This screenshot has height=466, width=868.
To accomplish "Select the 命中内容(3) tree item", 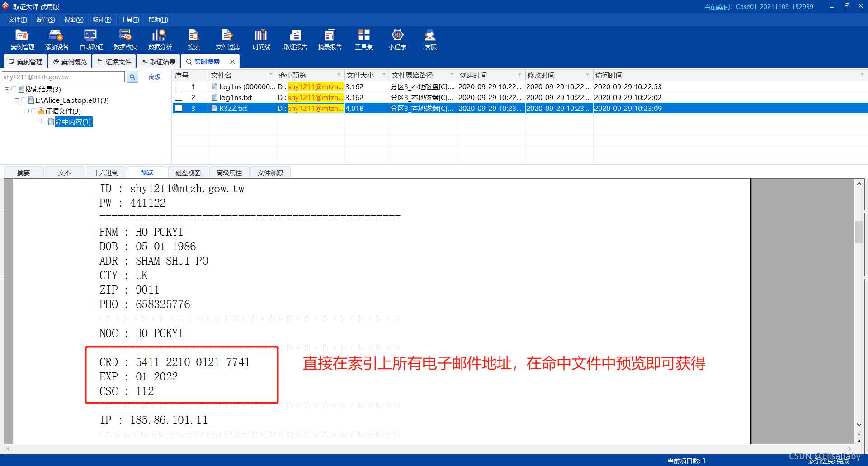I will 74,122.
